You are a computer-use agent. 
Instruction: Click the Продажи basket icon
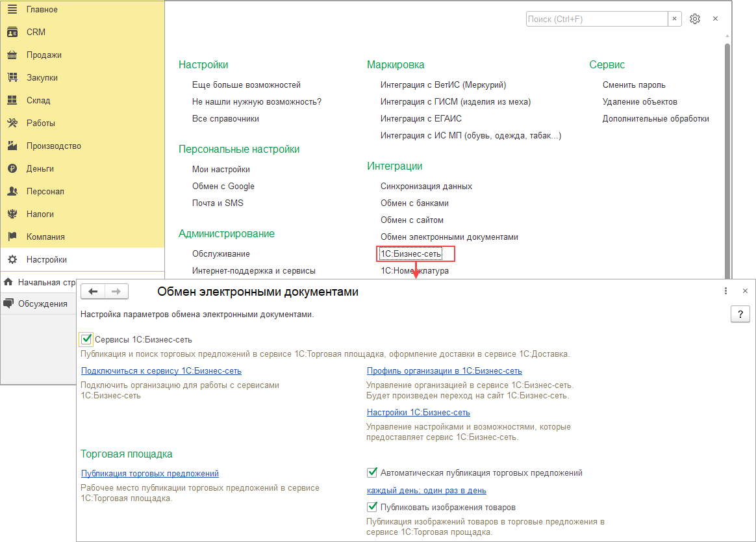12,55
